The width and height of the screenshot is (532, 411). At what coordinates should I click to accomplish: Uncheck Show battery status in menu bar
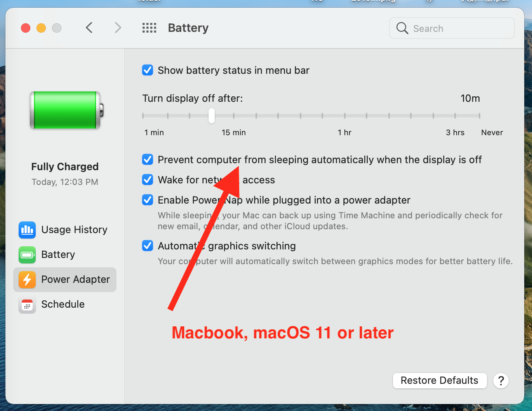tap(148, 70)
